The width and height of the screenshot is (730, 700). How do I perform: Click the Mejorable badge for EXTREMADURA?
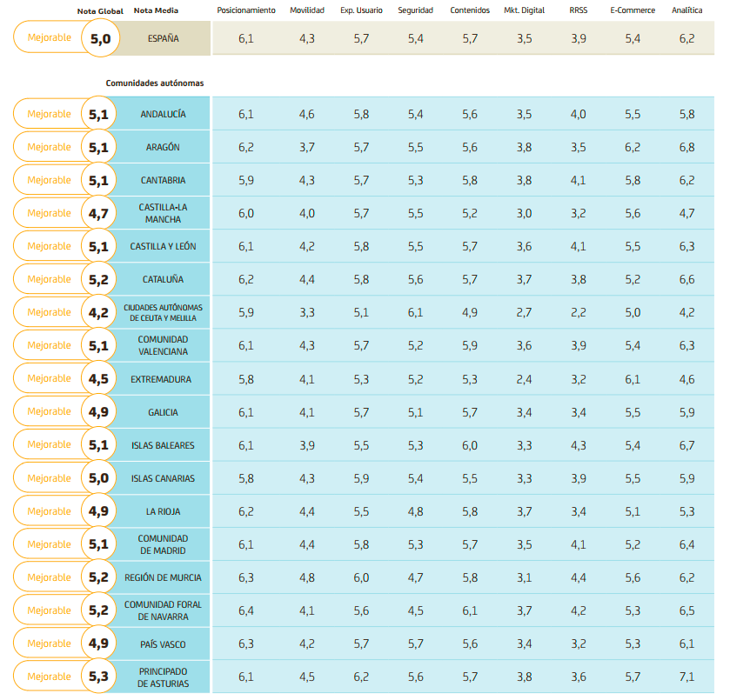coord(52,378)
